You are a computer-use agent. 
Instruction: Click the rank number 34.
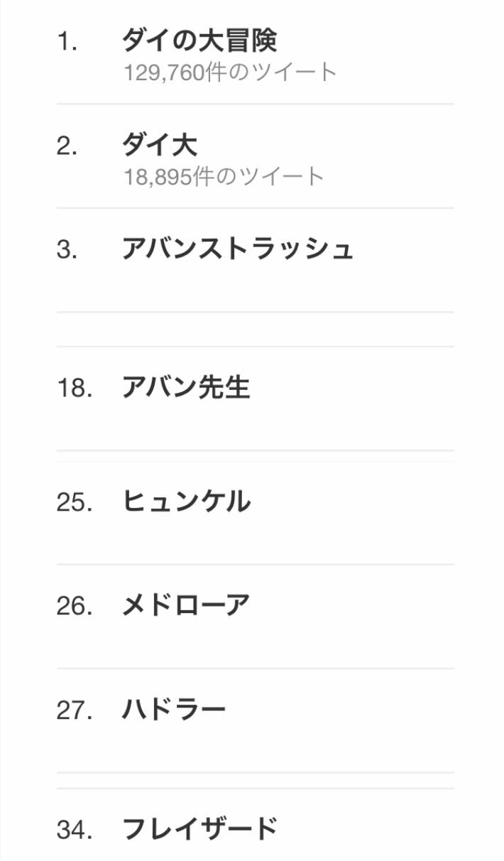75,829
